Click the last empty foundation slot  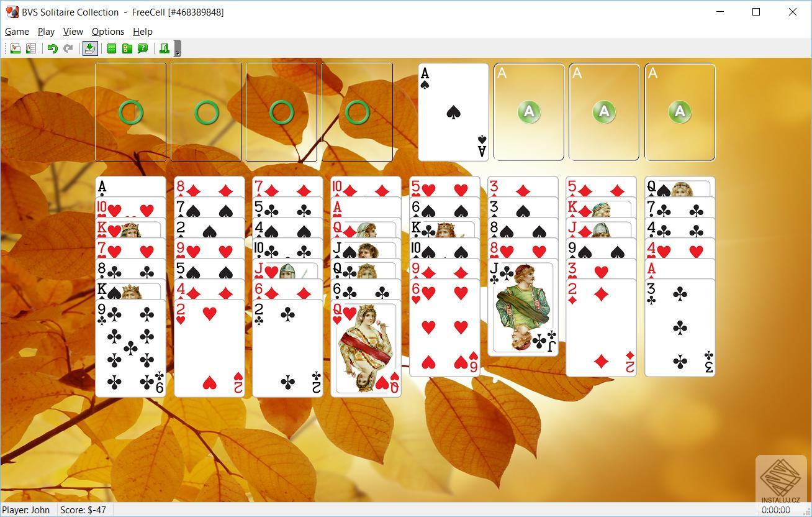click(x=680, y=112)
